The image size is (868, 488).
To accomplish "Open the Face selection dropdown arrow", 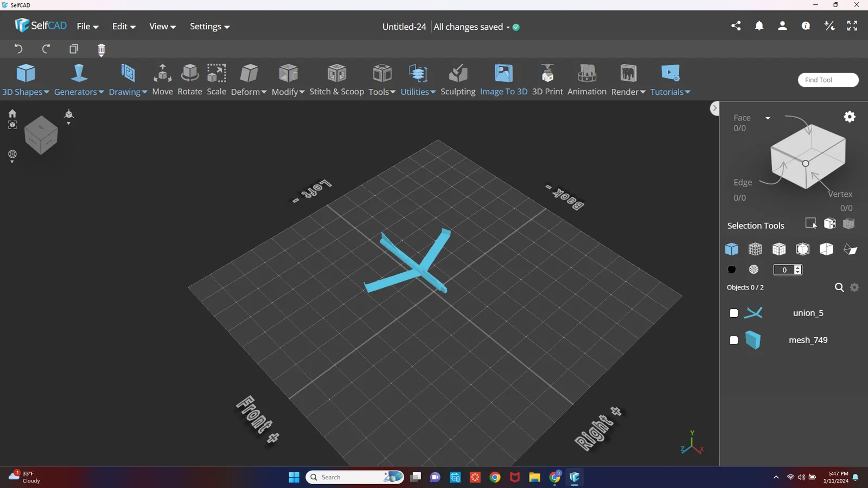I will coord(768,118).
